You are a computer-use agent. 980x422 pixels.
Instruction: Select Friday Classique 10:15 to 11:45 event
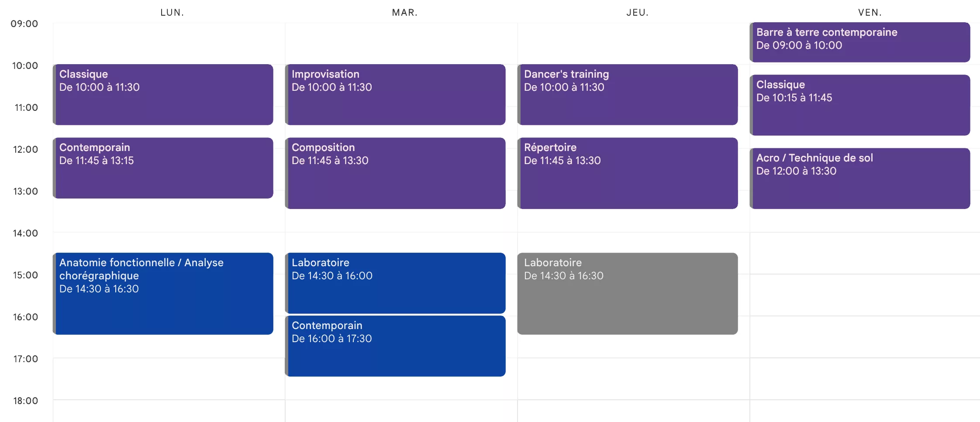point(860,105)
